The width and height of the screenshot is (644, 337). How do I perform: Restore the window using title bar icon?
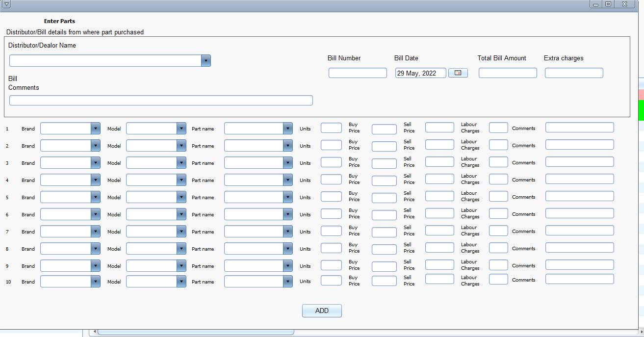pos(608,4)
